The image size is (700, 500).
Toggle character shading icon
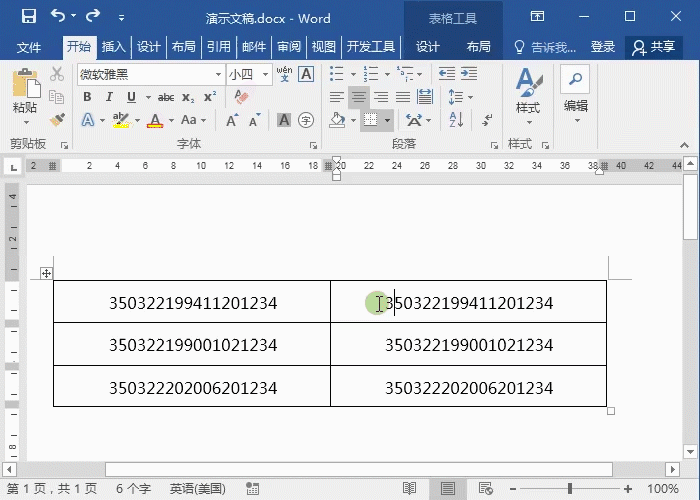(284, 120)
